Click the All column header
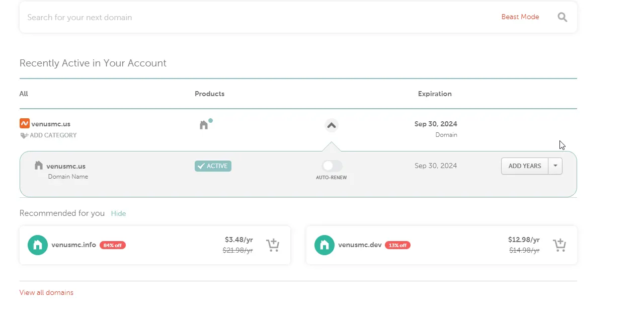This screenshot has height=310, width=644. tap(24, 94)
